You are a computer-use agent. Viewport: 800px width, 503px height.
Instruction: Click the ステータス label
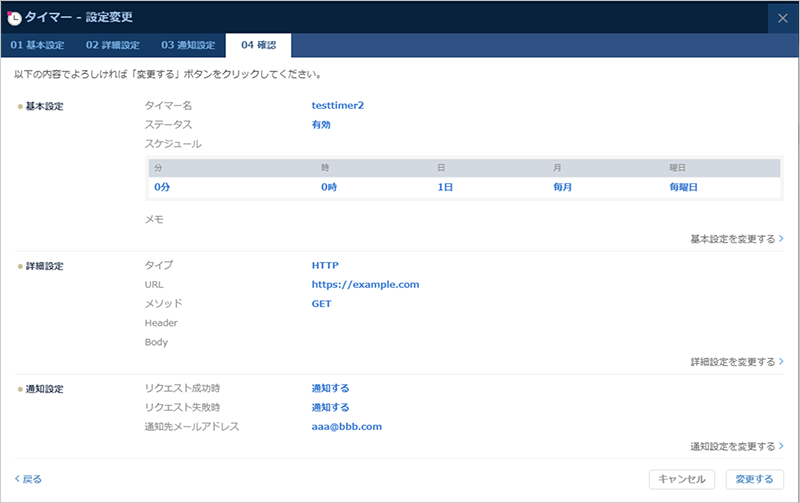click(x=168, y=124)
